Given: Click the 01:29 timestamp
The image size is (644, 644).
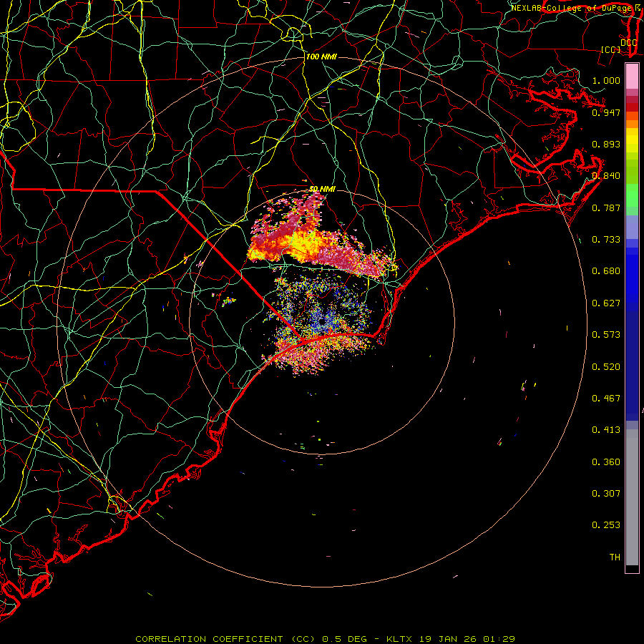Looking at the screenshot, I should click(x=499, y=639).
